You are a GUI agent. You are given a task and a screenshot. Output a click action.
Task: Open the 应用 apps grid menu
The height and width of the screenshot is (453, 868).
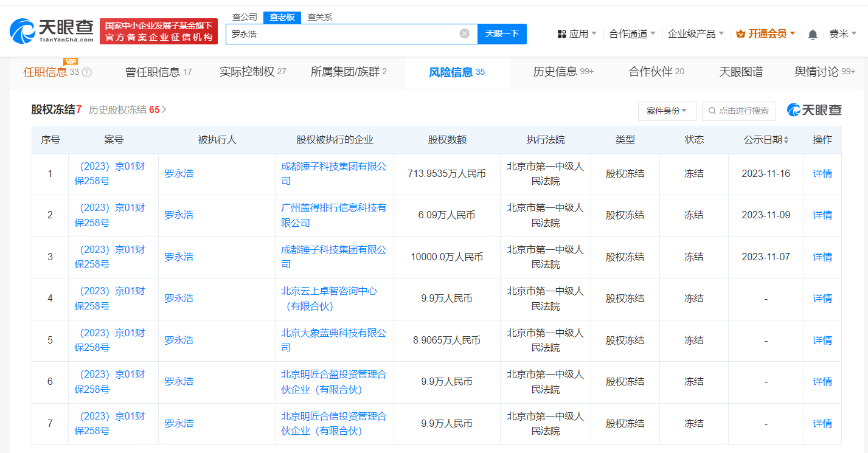[x=577, y=34]
